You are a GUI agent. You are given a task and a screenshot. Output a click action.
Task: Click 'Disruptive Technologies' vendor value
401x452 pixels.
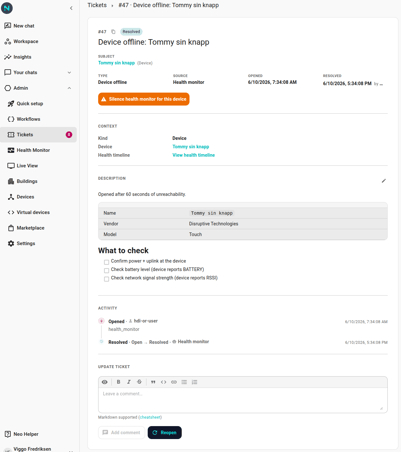point(213,224)
